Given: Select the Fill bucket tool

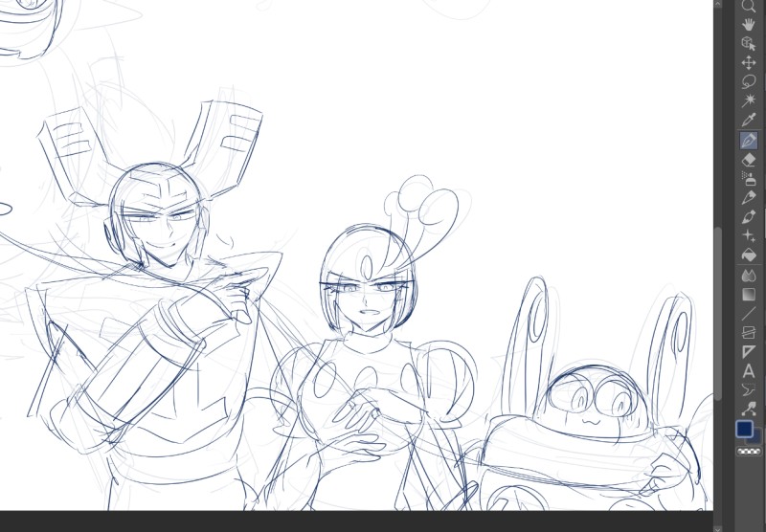Looking at the screenshot, I should 749,255.
